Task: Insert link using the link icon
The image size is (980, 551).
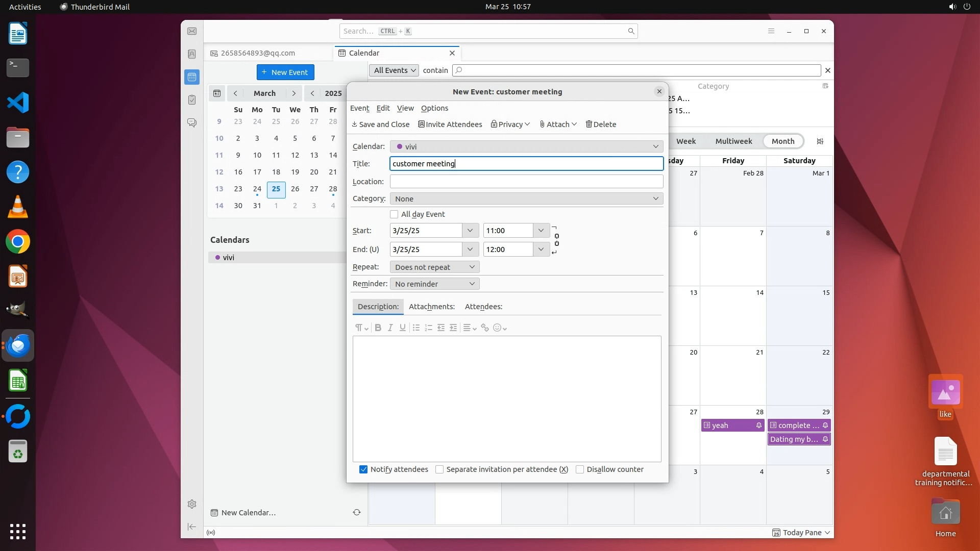Action: click(485, 328)
